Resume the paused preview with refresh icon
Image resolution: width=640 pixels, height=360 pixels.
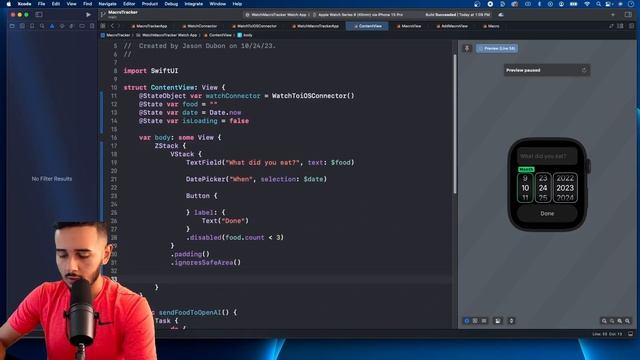584,70
